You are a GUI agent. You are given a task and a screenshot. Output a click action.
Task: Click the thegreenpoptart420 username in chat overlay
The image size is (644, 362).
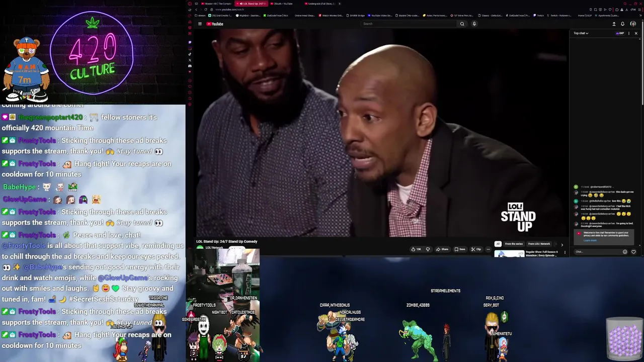[50, 117]
